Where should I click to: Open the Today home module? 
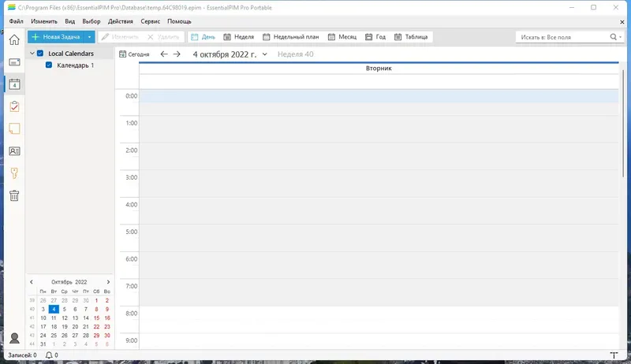tap(14, 39)
